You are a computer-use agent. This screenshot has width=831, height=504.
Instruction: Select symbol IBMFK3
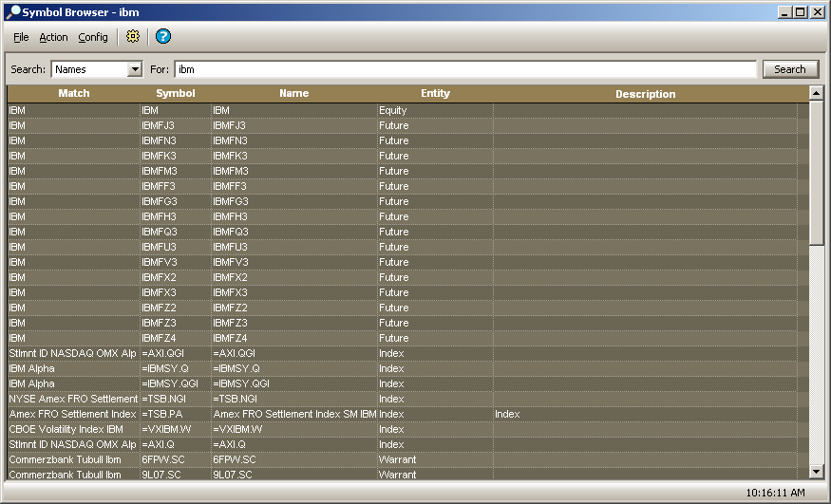(176, 157)
